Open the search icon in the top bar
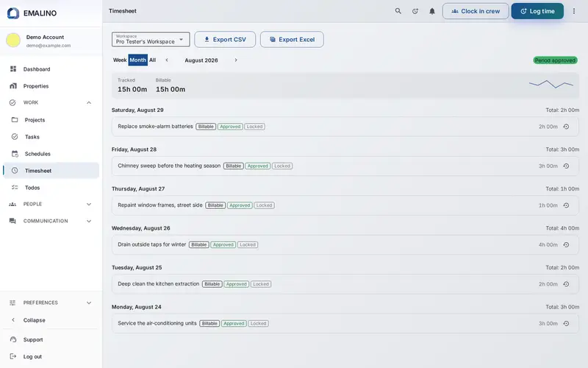 pyautogui.click(x=398, y=11)
